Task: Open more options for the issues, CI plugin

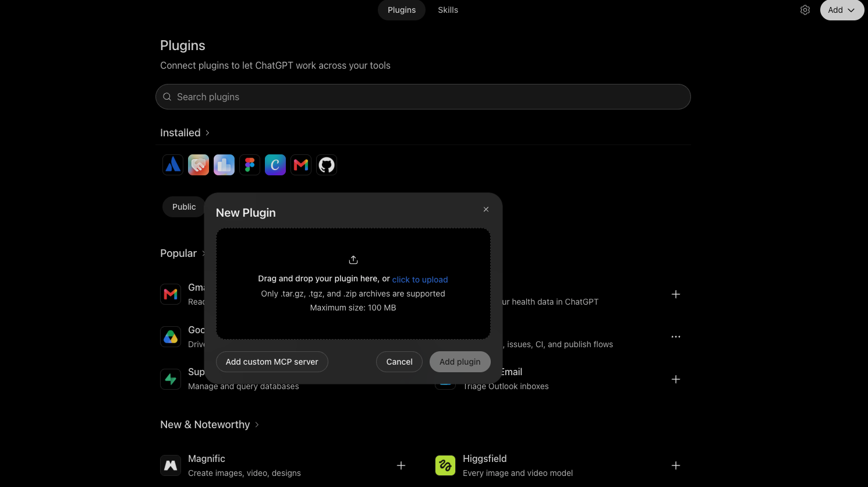Action: click(676, 337)
